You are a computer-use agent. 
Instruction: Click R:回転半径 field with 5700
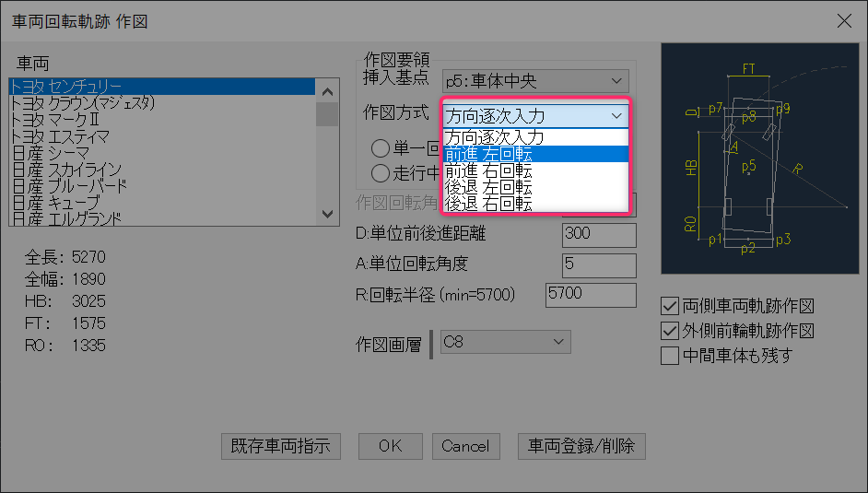[x=591, y=295]
